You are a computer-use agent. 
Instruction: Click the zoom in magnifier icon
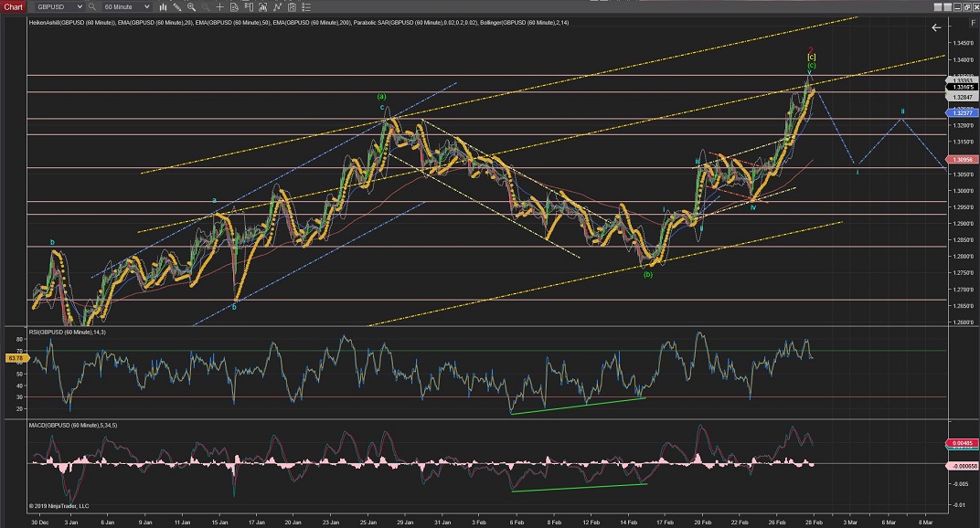point(191,6)
